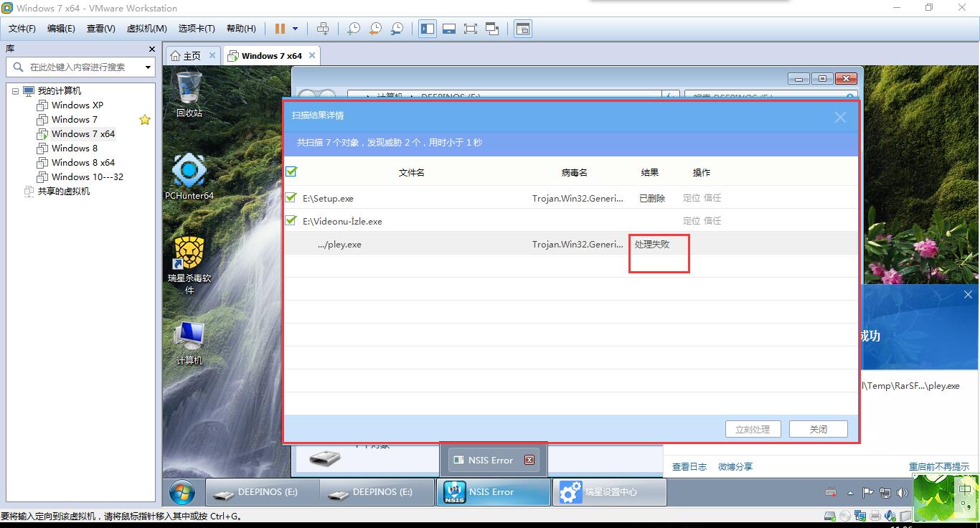Screen dimensions: 980x528
Task: Click the 重启前不再提示 link
Action: 939,467
